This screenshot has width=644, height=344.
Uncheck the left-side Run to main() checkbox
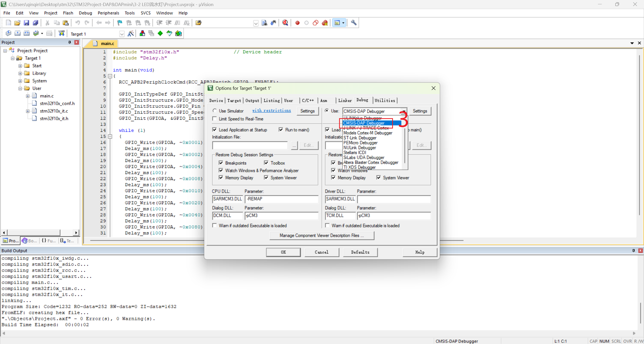[281, 130]
